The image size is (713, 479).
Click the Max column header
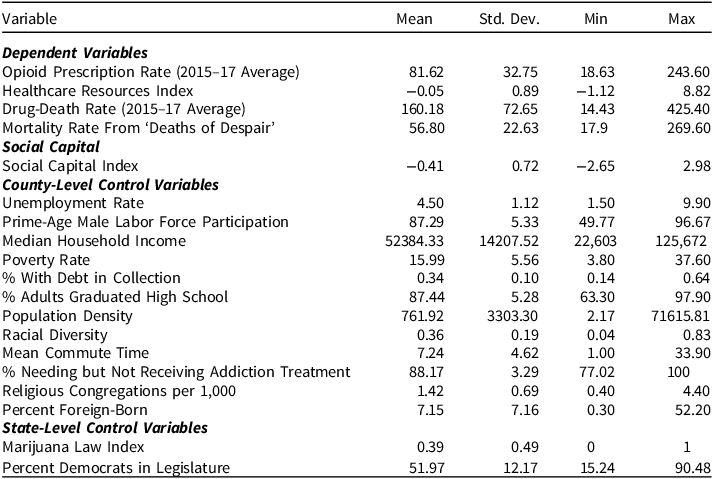coord(682,19)
